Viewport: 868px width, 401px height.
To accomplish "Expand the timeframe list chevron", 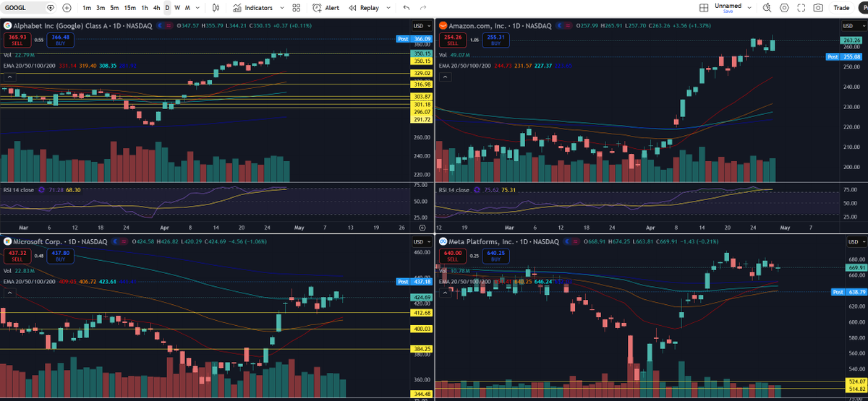I will 198,7.
